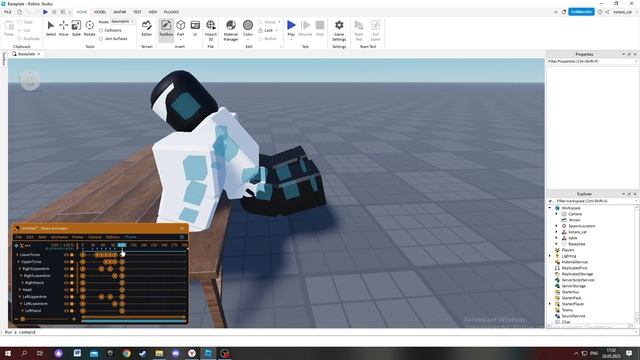
Task: Click the highlighted current frame marker on timeline
Action: (122, 245)
